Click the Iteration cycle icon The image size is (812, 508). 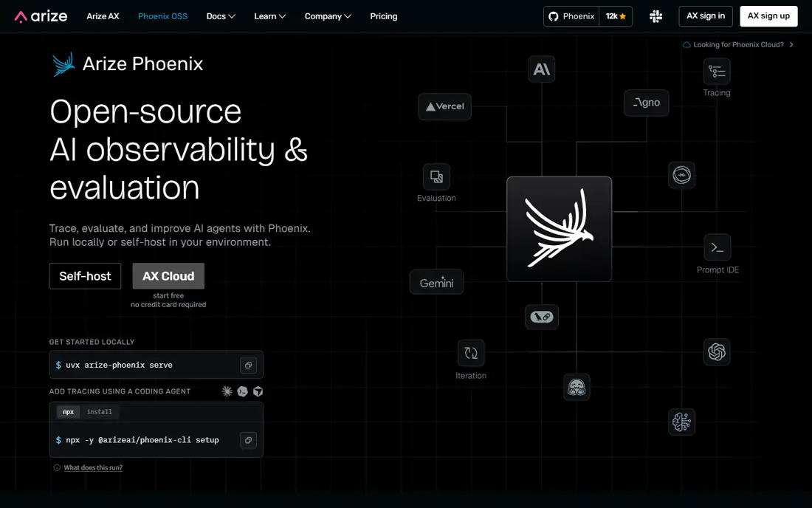[x=471, y=353]
